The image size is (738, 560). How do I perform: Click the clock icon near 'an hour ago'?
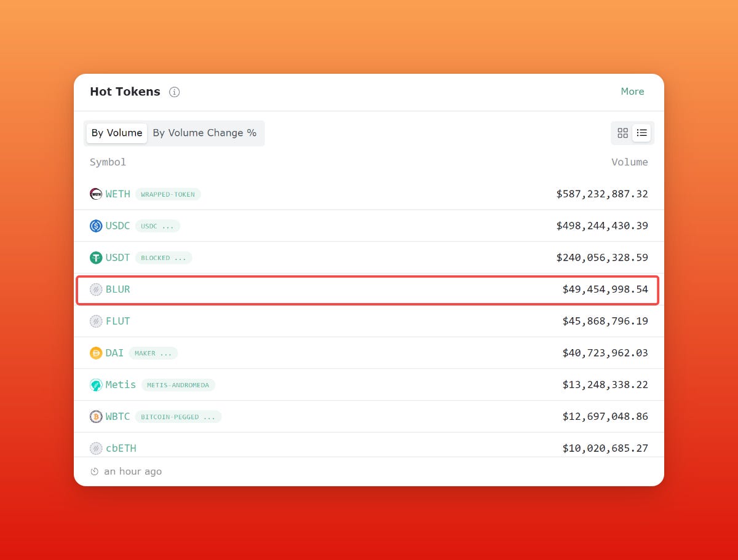pos(95,472)
